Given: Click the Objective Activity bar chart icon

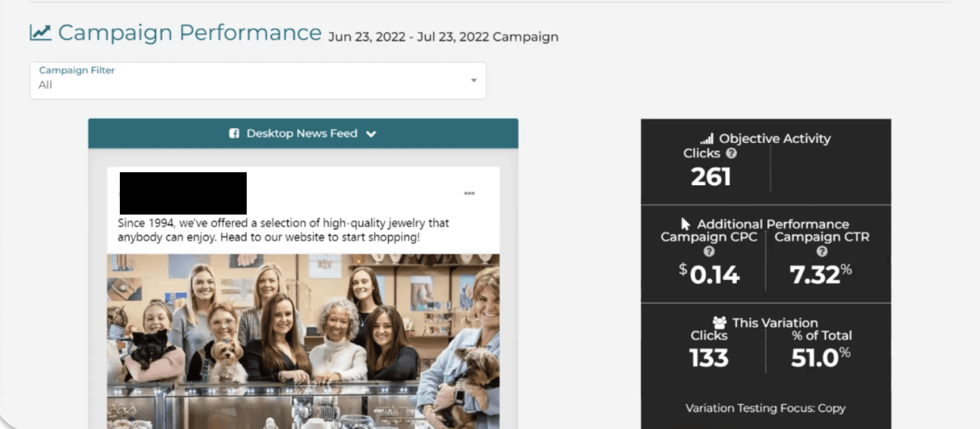Looking at the screenshot, I should coord(707,138).
